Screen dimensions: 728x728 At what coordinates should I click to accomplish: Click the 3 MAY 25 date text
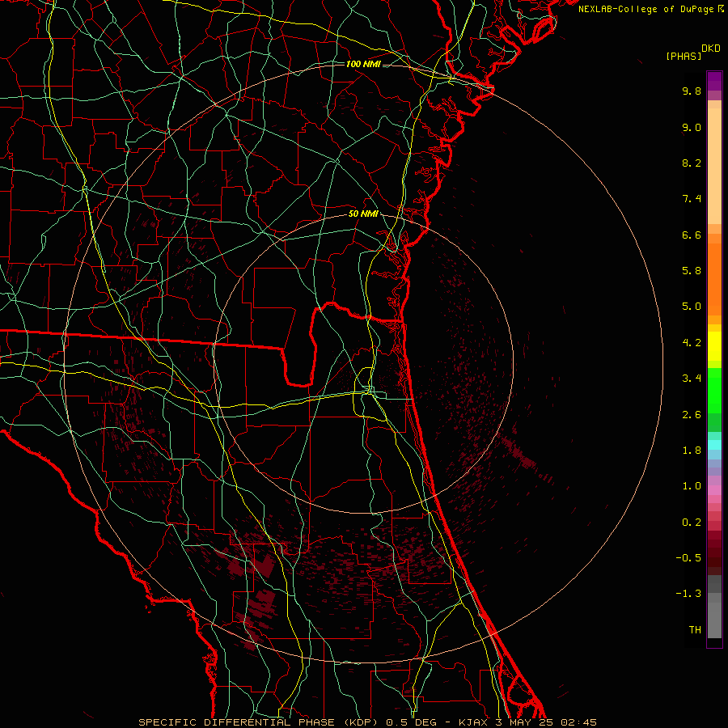(523, 722)
